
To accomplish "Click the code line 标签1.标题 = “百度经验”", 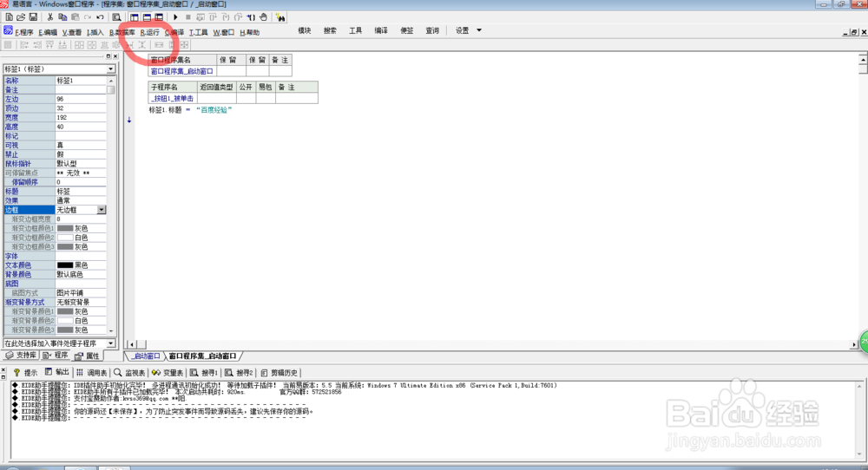I will (x=190, y=110).
